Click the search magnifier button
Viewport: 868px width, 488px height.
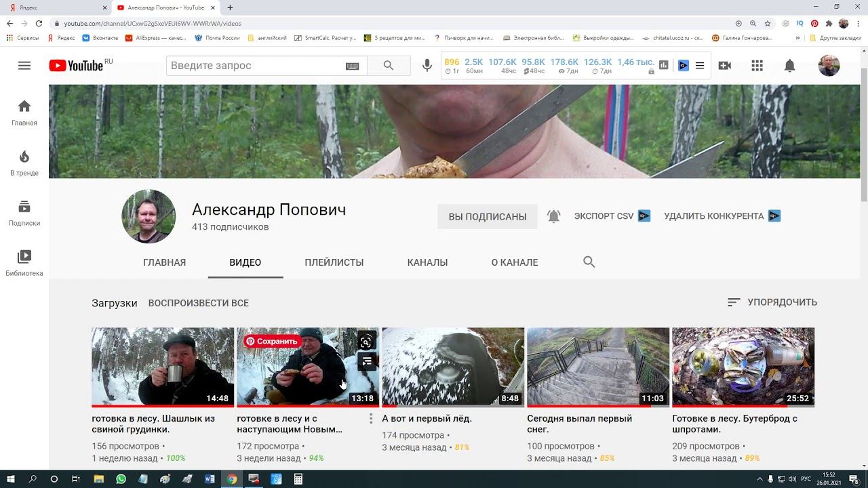click(x=389, y=66)
